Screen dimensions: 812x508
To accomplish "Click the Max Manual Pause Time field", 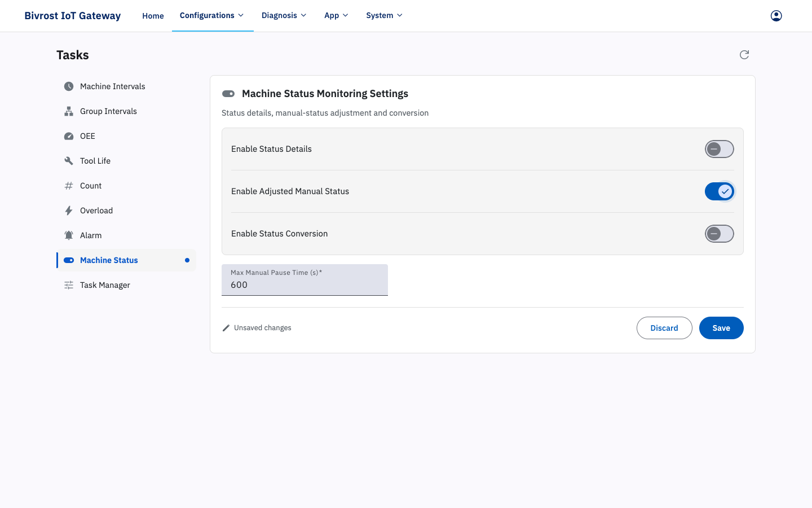I will pos(304,280).
